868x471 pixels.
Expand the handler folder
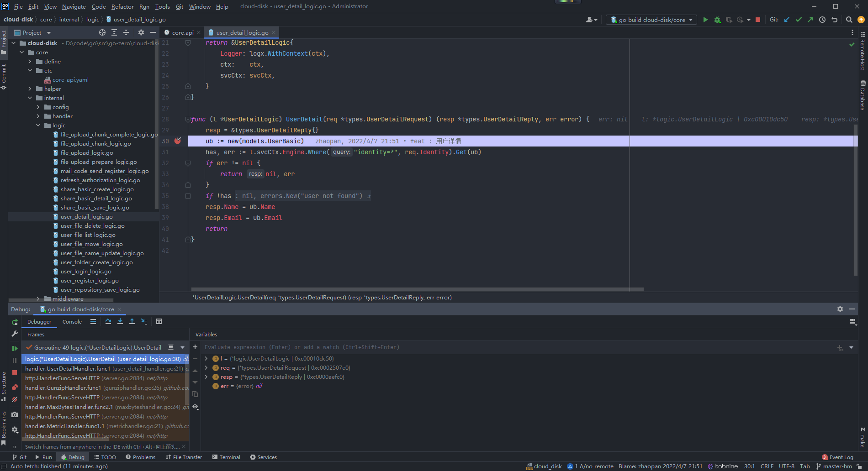point(38,116)
